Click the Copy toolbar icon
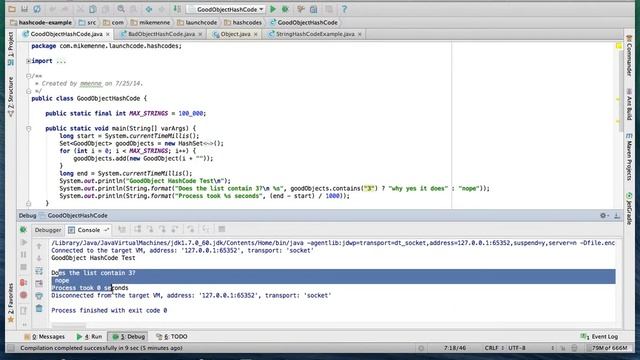Screen dimensions: 640x360 [93, 9]
